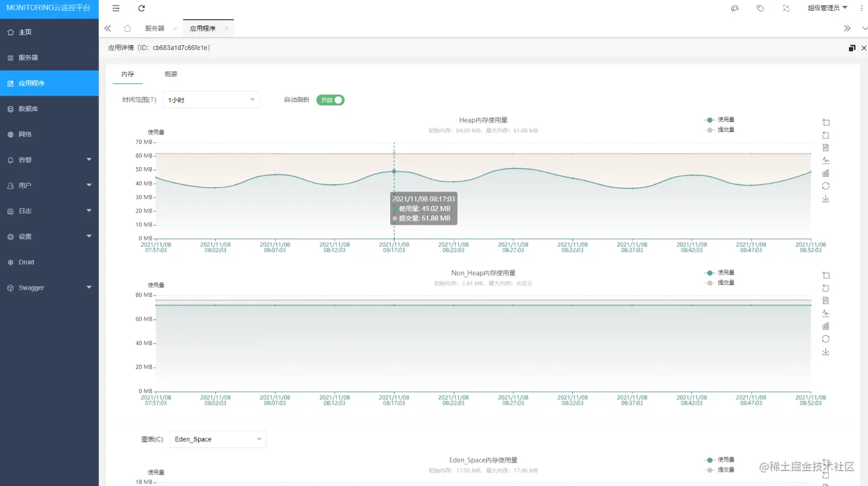Click the Eden_Space内存使用量 chart title
This screenshot has width=868, height=486.
point(483,460)
